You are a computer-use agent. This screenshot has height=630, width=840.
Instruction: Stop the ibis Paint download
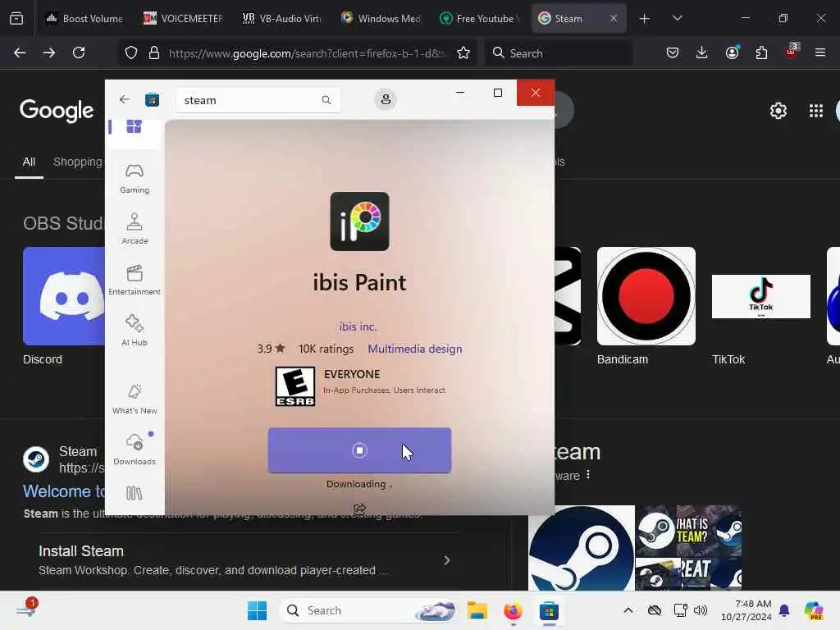click(359, 450)
